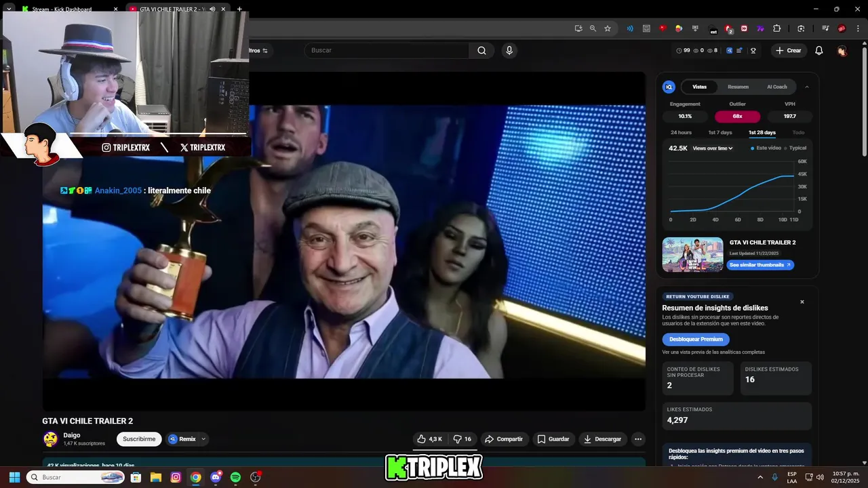Open Chrome media controls icon

825,28
